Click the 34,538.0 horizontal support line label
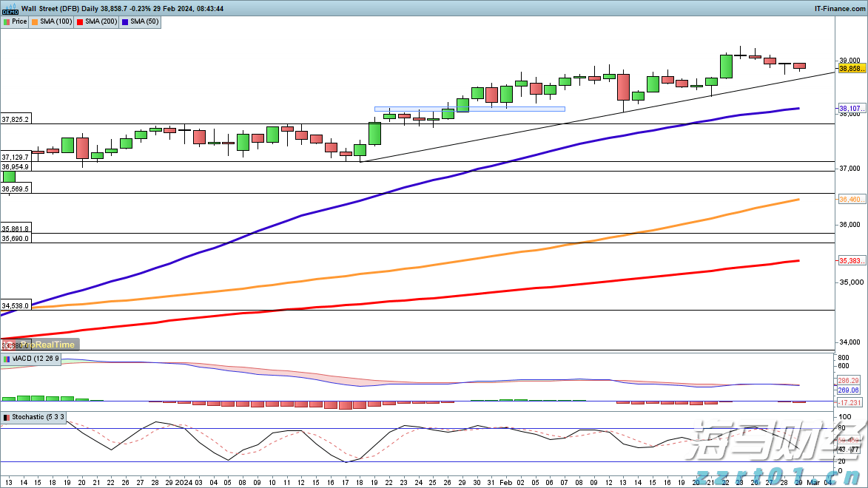This screenshot has height=488, width=868. point(16,305)
